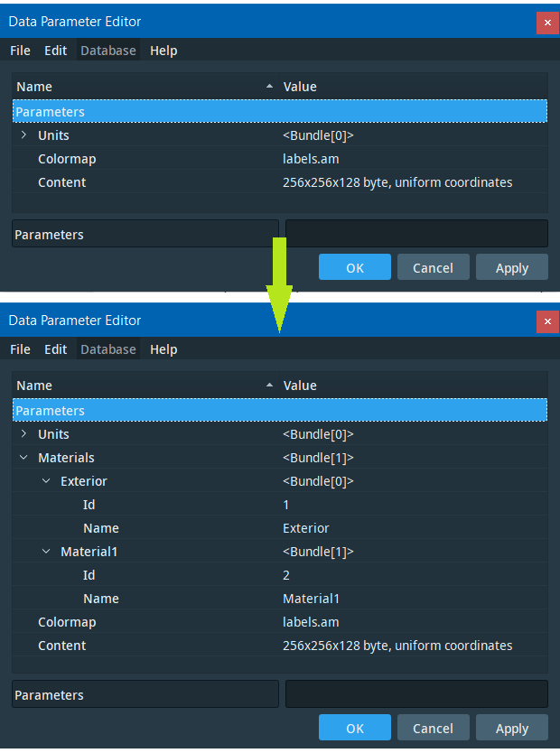This screenshot has width=560, height=753.
Task: Collapse the Exterior bundle node
Action: 46,481
